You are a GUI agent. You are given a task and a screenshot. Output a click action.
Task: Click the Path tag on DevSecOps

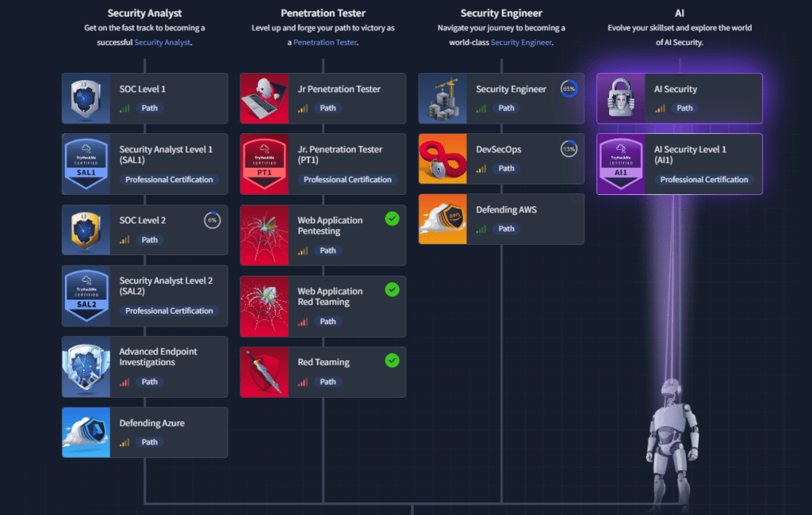(x=507, y=169)
